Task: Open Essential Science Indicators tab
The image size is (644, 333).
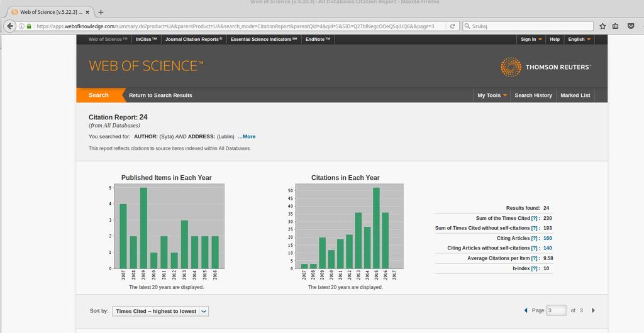Action: click(264, 40)
